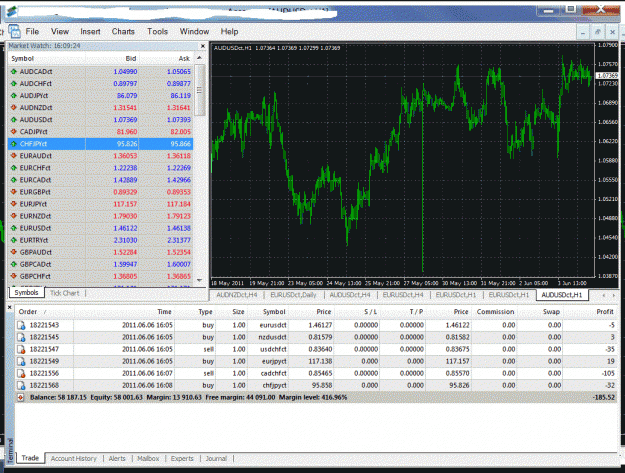
Task: Click order 18221549 buy icon
Action: point(21,361)
